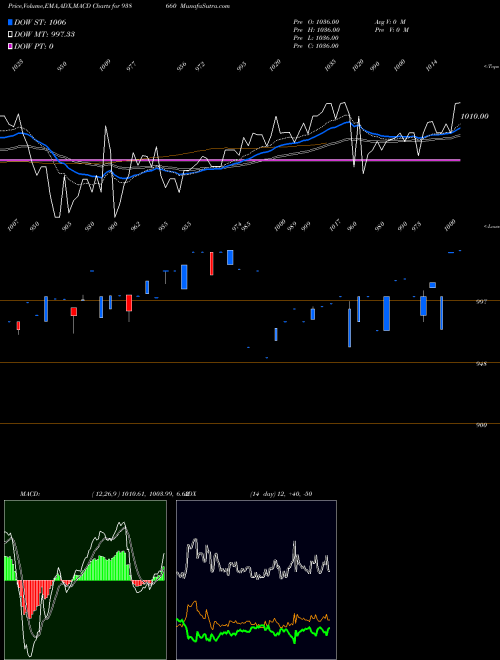Click the thick magenta horizontal line on the EMA chart
Screen dimensions: 500x660
click(230, 160)
